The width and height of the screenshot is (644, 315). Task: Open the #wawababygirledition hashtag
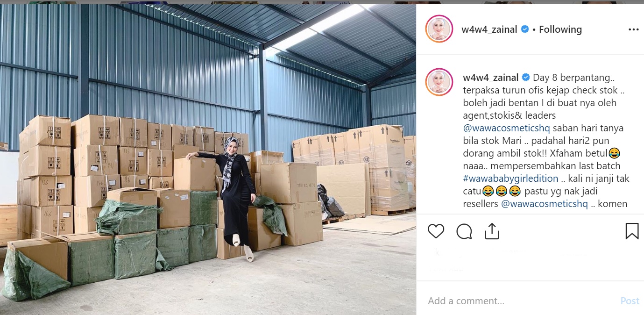[510, 179]
